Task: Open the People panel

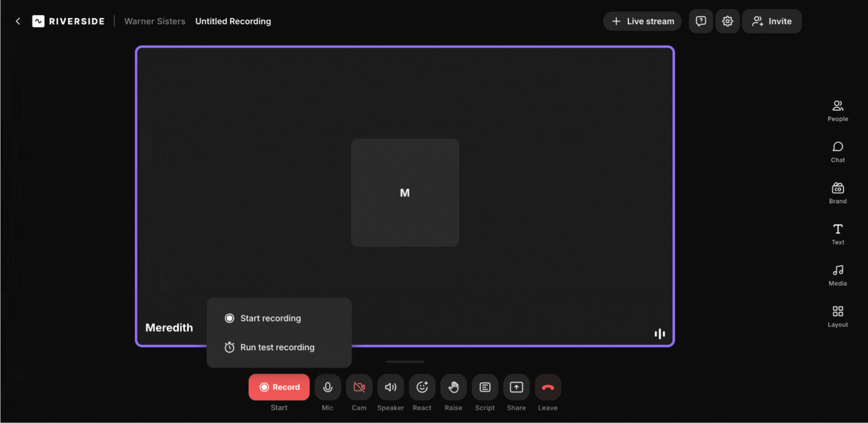Action: 837,110
